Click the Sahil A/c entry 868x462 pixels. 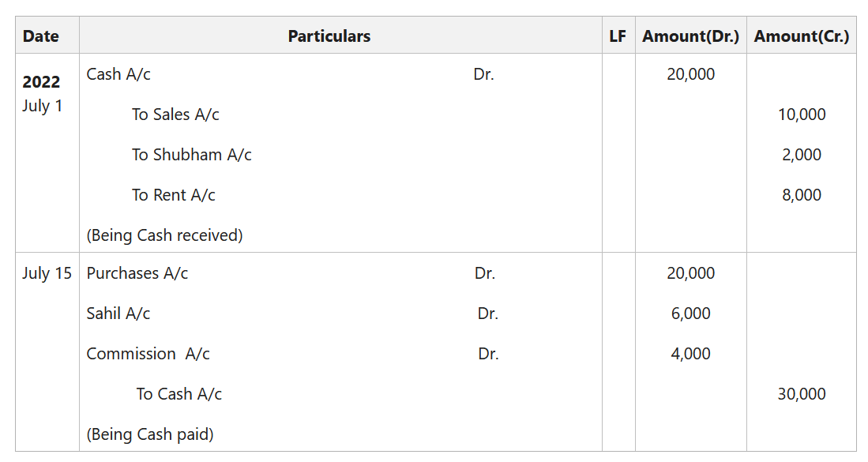click(118, 314)
